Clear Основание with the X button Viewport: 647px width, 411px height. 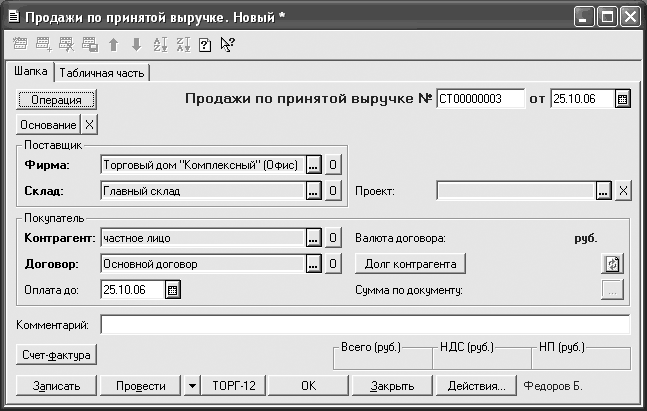coord(89,125)
